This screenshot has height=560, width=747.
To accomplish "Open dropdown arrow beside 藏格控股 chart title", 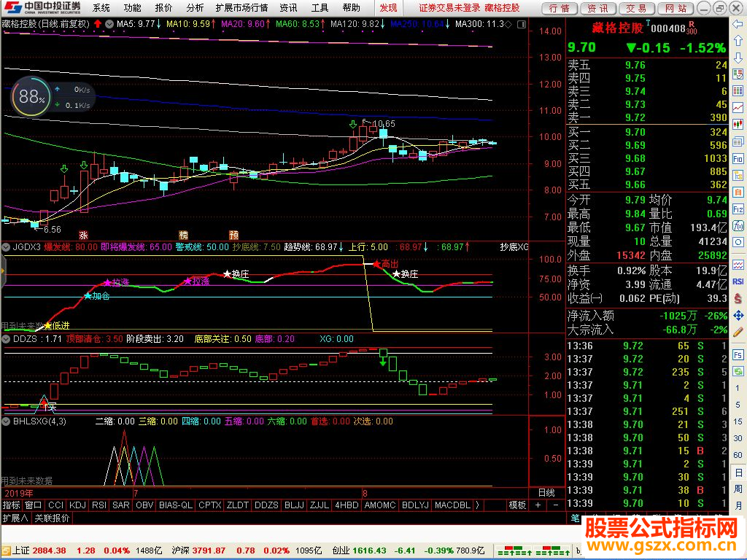I will [x=109, y=24].
